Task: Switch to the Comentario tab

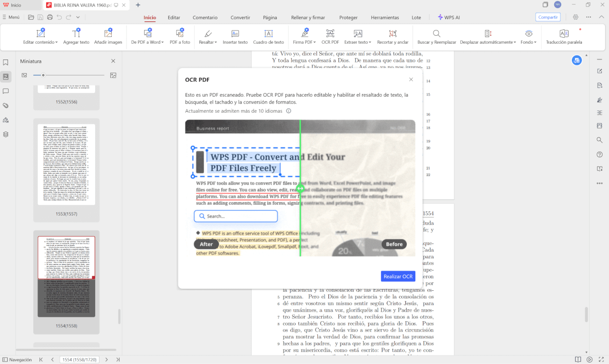Action: pyautogui.click(x=205, y=18)
